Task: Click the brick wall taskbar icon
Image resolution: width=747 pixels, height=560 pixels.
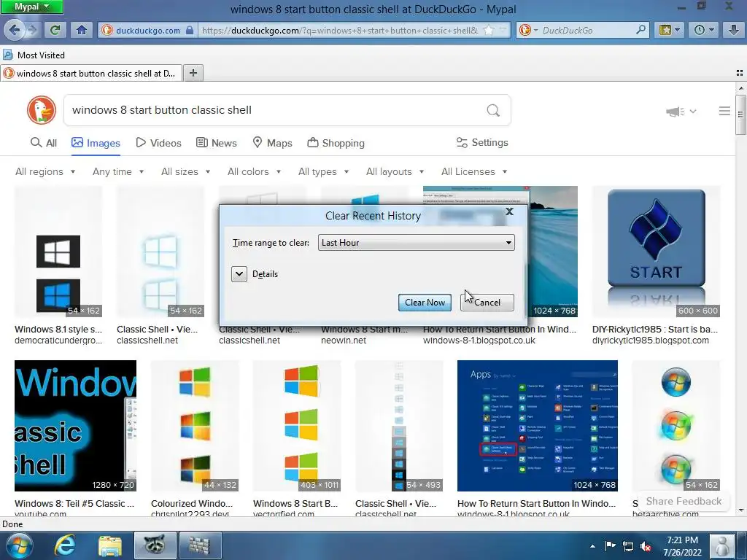Action: point(200,545)
